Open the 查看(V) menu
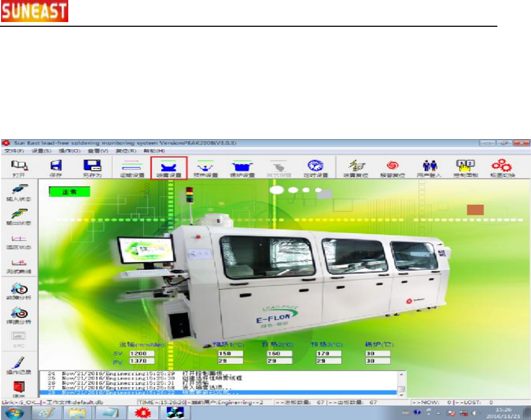This screenshot has height=420, width=531. point(98,151)
